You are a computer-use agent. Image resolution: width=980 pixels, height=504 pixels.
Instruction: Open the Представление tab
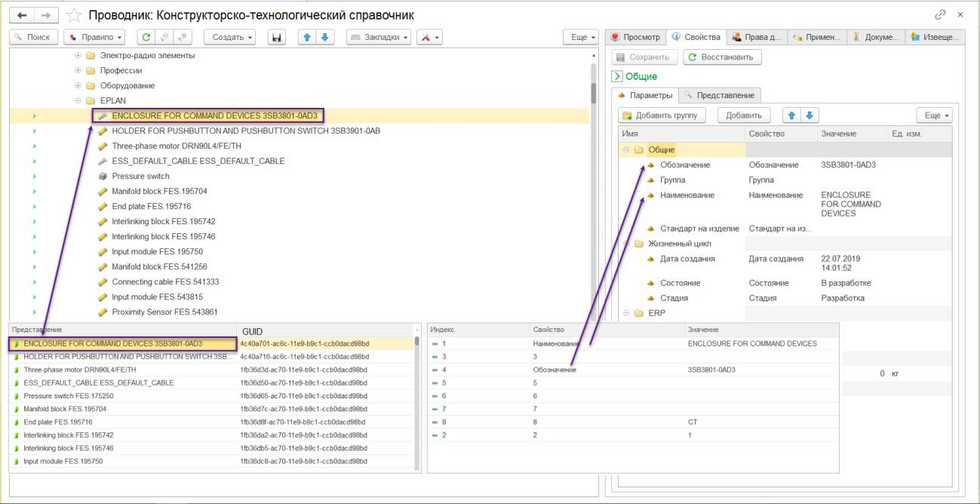719,95
